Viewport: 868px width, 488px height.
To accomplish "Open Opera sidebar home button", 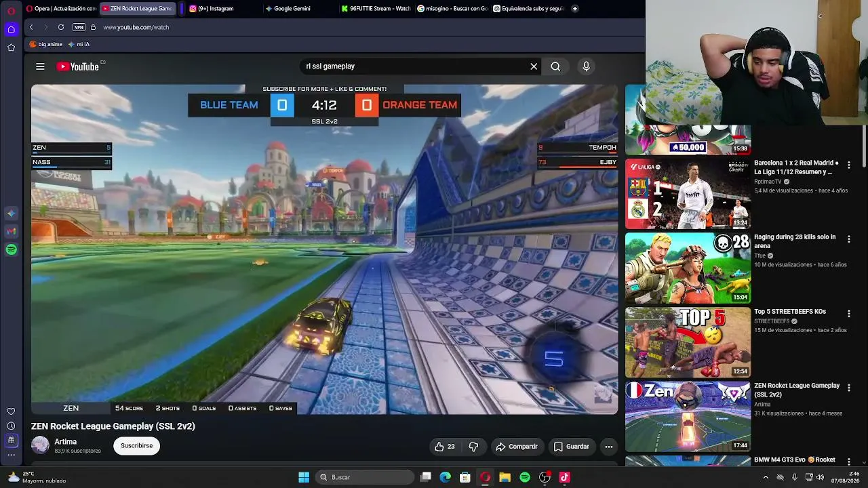I will tap(11, 29).
